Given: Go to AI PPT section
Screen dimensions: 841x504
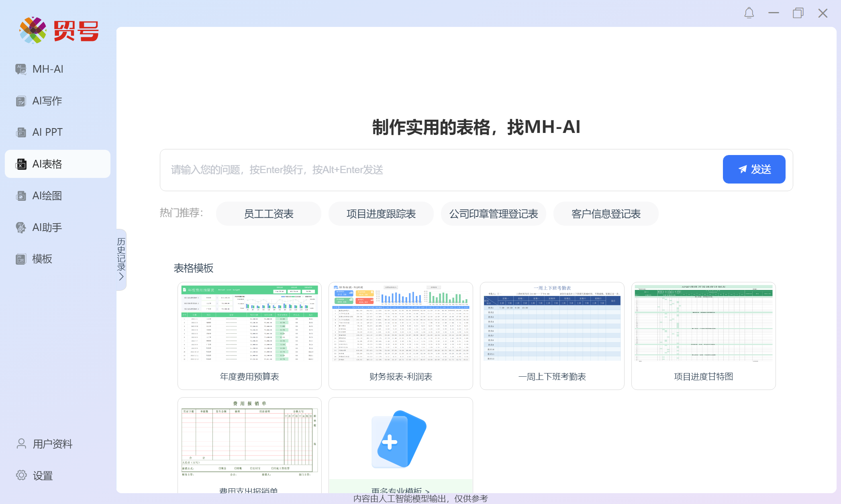Looking at the screenshot, I should pos(57,132).
